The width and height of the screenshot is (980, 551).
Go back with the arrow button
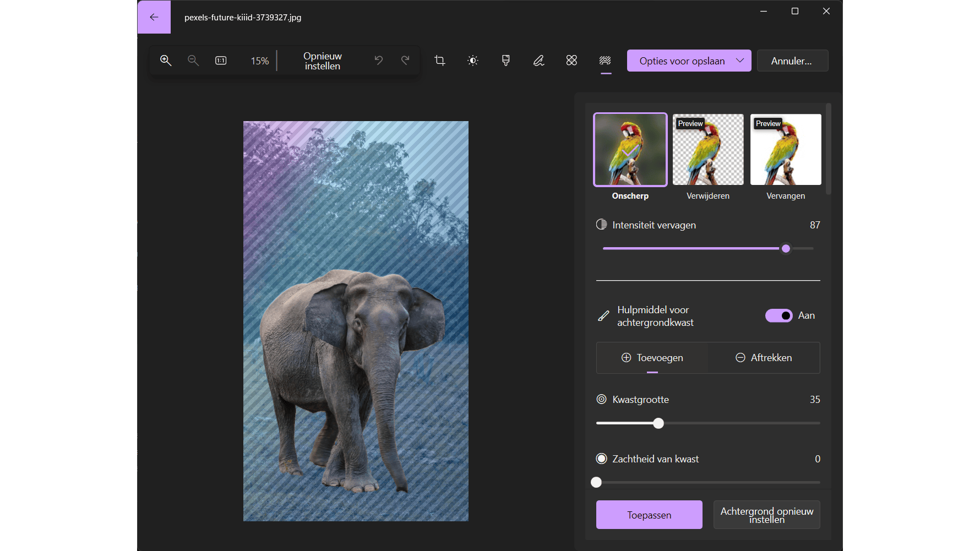pos(154,17)
